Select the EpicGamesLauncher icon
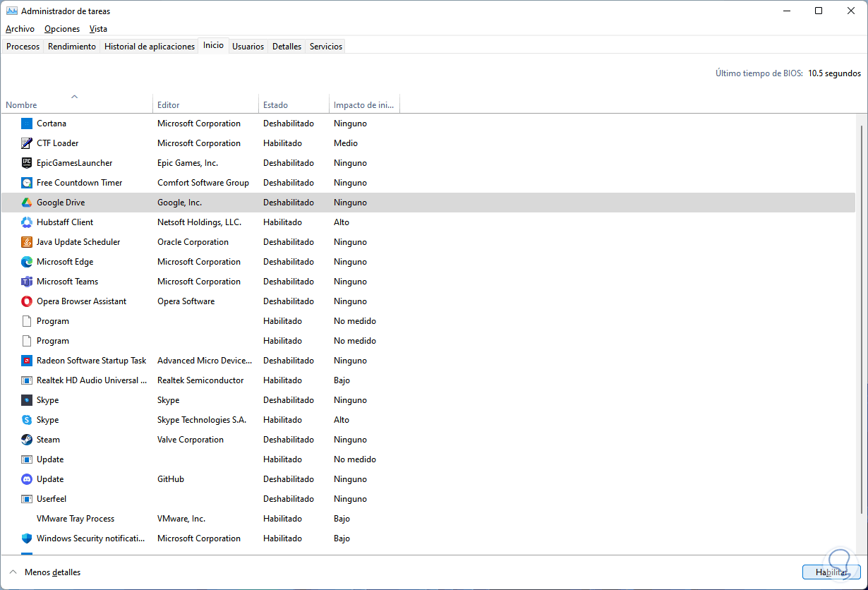This screenshot has width=868, height=590. [x=27, y=163]
